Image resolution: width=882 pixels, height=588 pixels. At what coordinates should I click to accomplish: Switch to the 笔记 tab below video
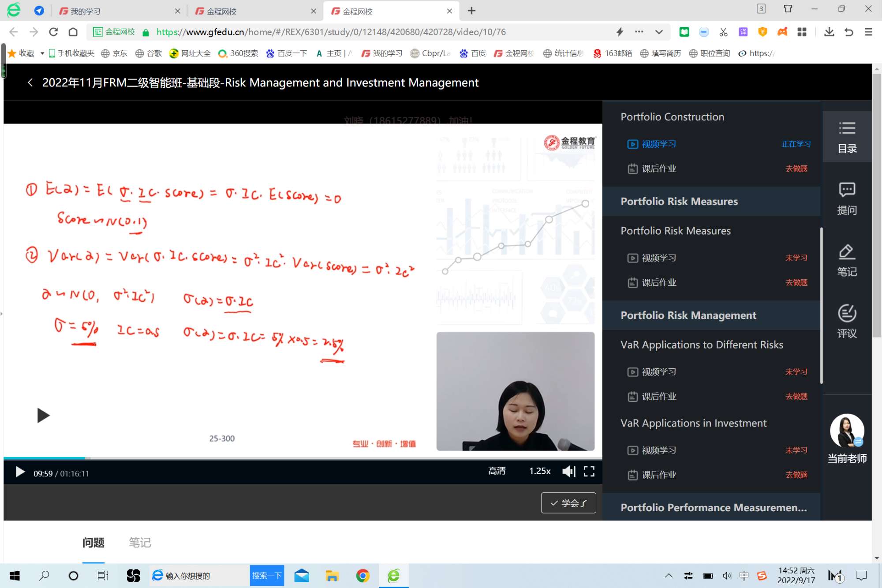pos(140,542)
